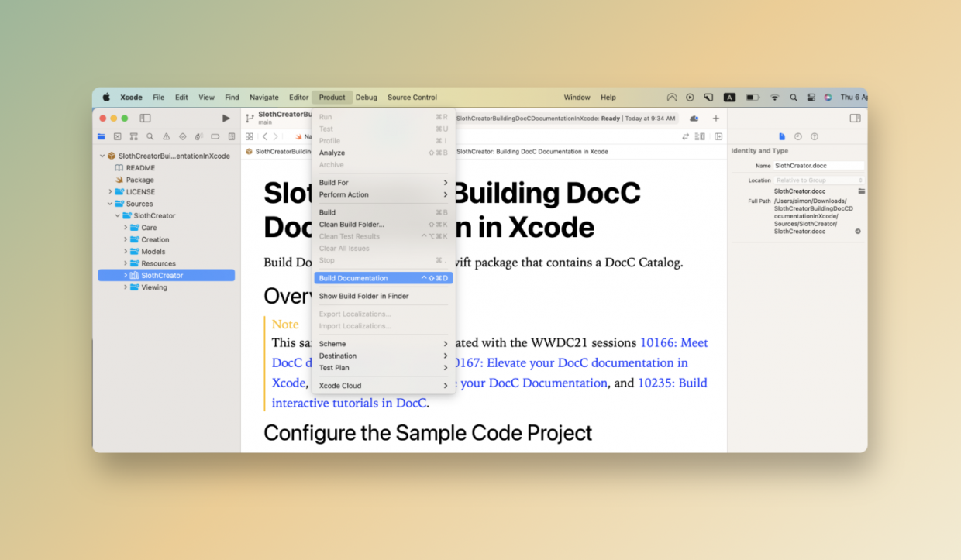Open the Project navigator folder icon
This screenshot has height=560, width=961.
(x=101, y=137)
